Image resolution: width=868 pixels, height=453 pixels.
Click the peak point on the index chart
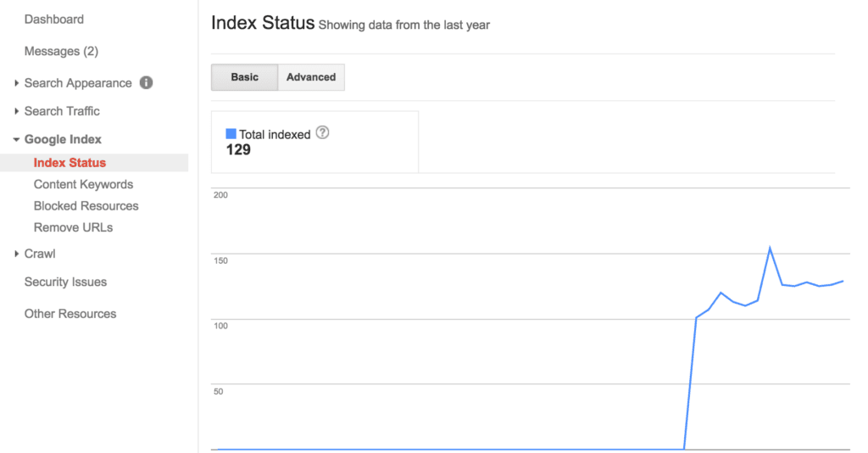pyautogui.click(x=770, y=248)
